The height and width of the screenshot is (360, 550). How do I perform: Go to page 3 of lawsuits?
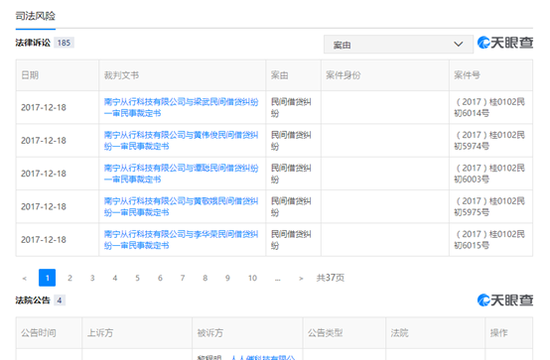92,278
